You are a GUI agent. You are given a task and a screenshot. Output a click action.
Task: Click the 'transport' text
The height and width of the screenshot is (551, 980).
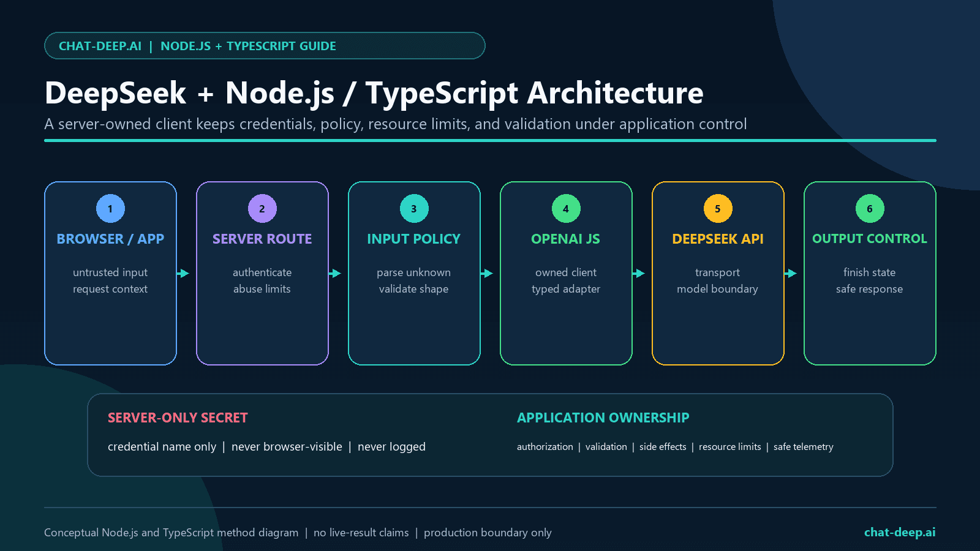pyautogui.click(x=718, y=272)
